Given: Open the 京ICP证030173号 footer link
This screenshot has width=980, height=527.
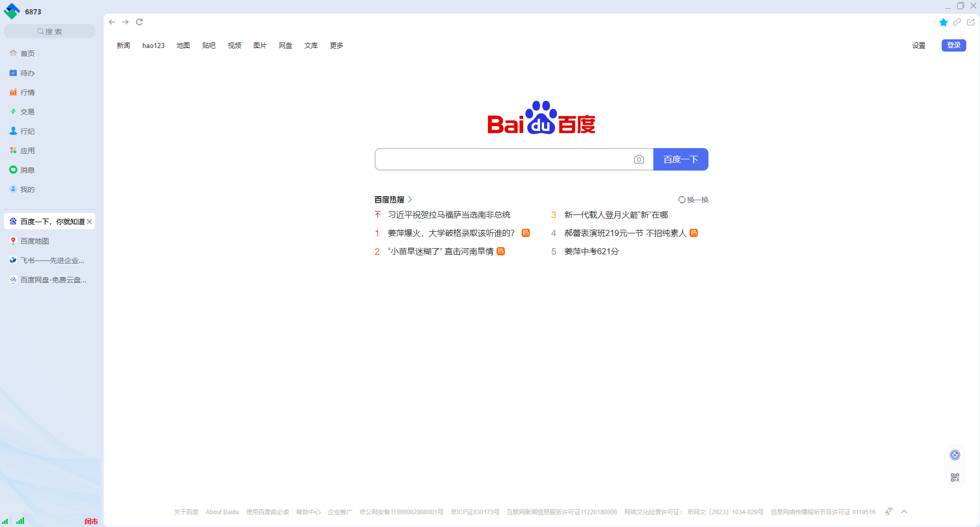Looking at the screenshot, I should point(475,512).
